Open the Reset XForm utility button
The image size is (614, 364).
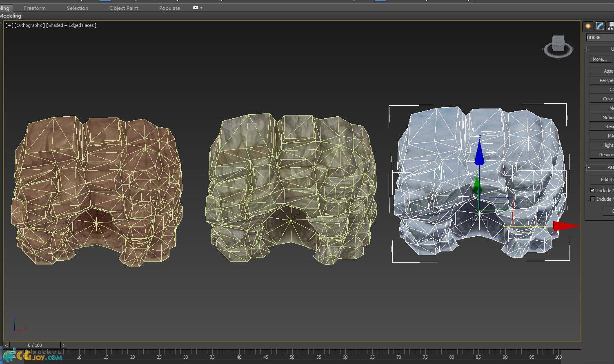tap(602, 127)
